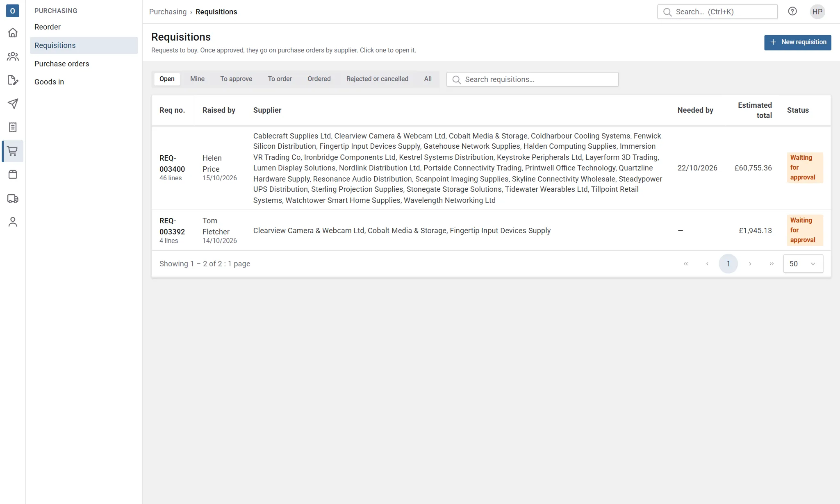Open Purchase orders in sidebar
The width and height of the screenshot is (840, 504).
click(x=84, y=64)
